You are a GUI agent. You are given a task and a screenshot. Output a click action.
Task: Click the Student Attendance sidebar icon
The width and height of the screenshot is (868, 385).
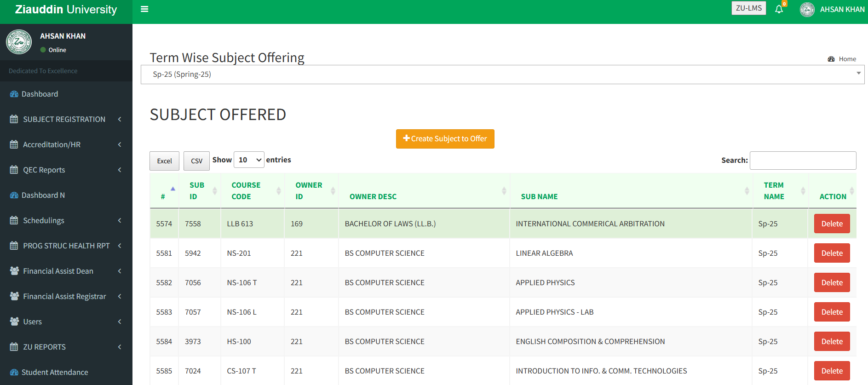[14, 372]
